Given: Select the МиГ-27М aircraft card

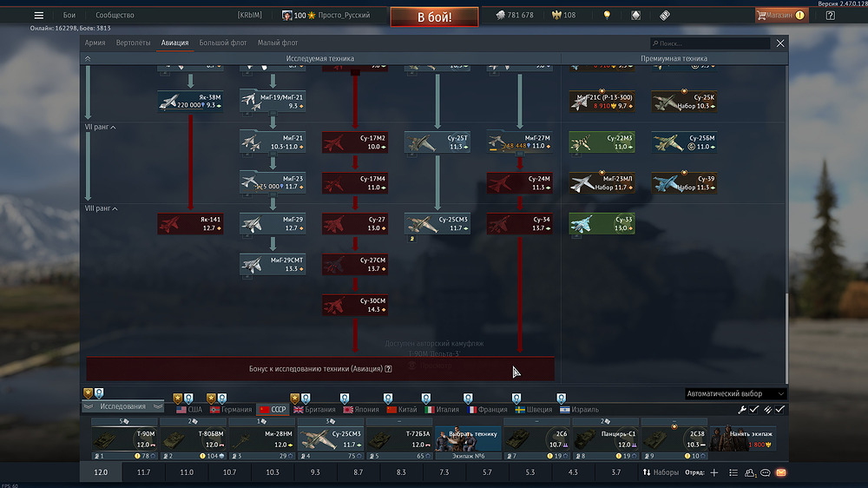Looking at the screenshot, I should coord(519,142).
